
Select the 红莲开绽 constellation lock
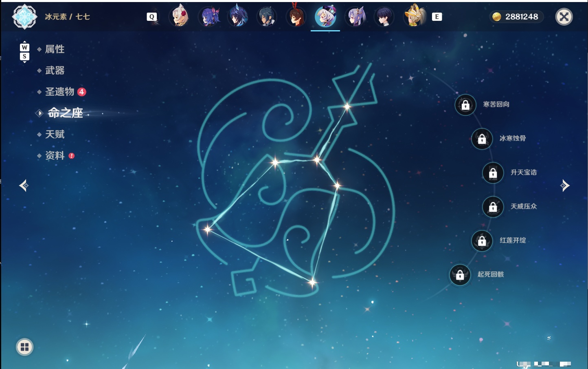(482, 241)
